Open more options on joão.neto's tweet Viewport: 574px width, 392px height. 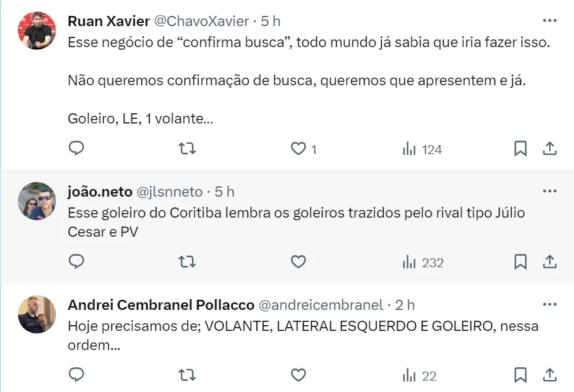[x=549, y=191]
